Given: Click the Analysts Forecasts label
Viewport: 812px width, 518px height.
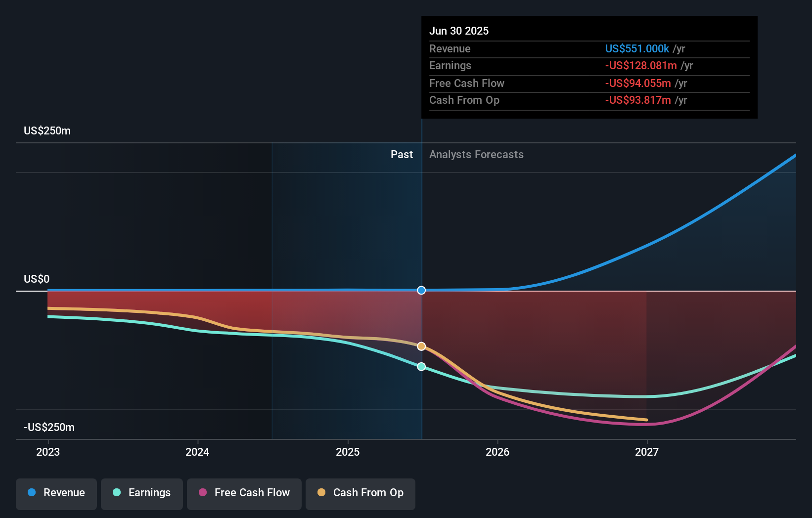Looking at the screenshot, I should [476, 155].
